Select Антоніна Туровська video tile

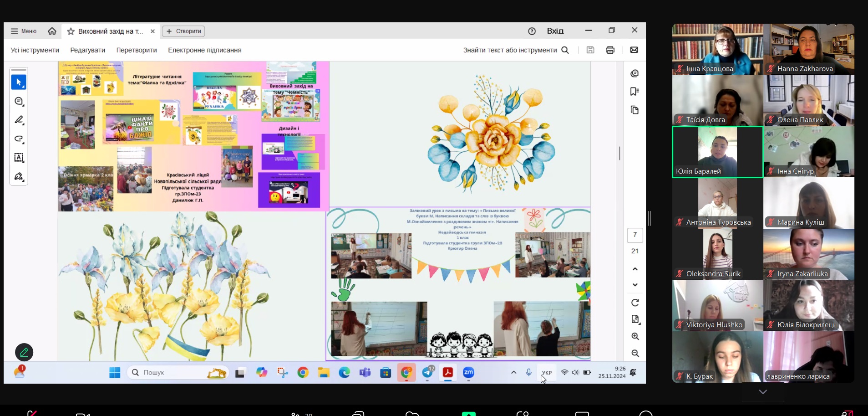[x=717, y=203]
